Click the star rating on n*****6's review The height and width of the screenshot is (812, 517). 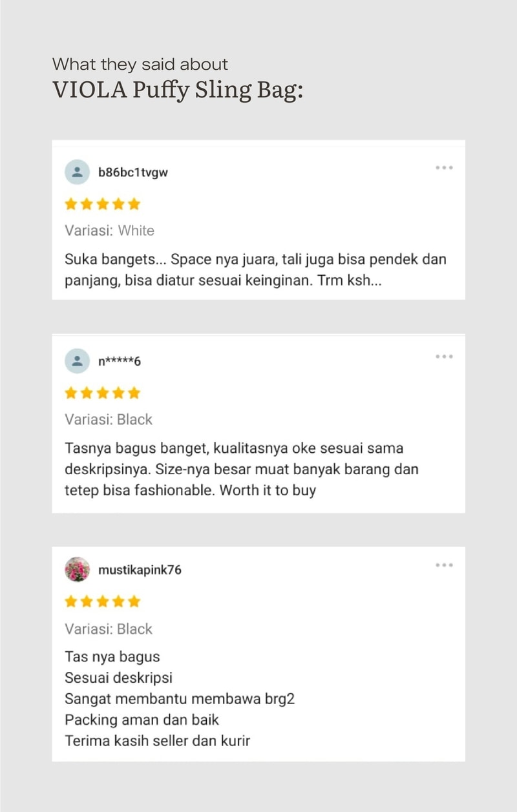[x=103, y=393]
